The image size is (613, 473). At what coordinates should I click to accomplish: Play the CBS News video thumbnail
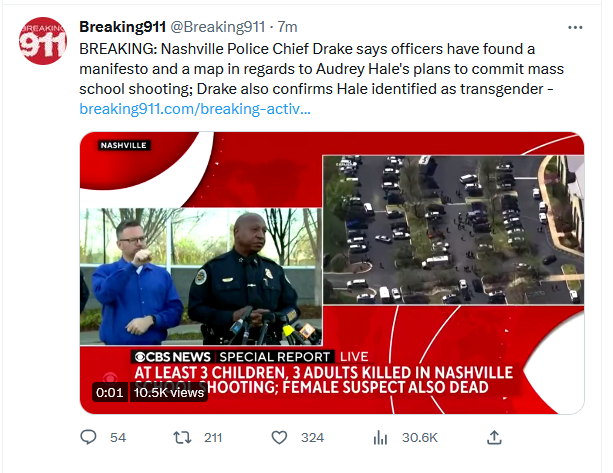coord(332,273)
